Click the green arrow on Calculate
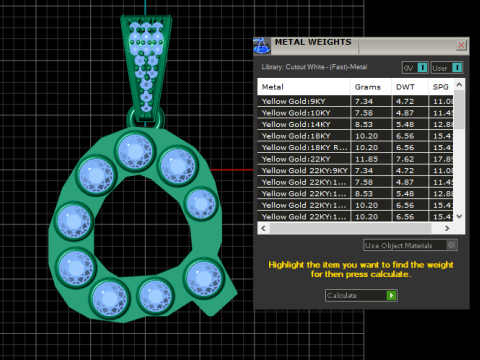 click(x=391, y=295)
